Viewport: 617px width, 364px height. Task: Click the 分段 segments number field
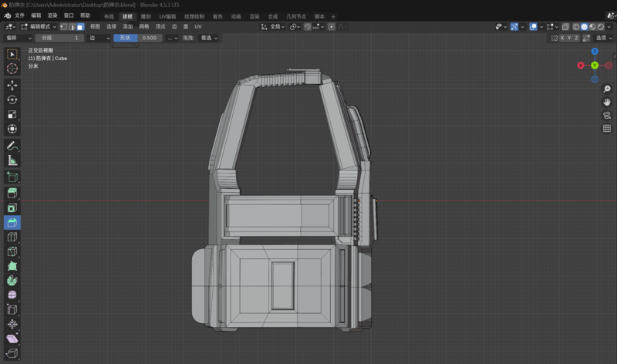(59, 38)
